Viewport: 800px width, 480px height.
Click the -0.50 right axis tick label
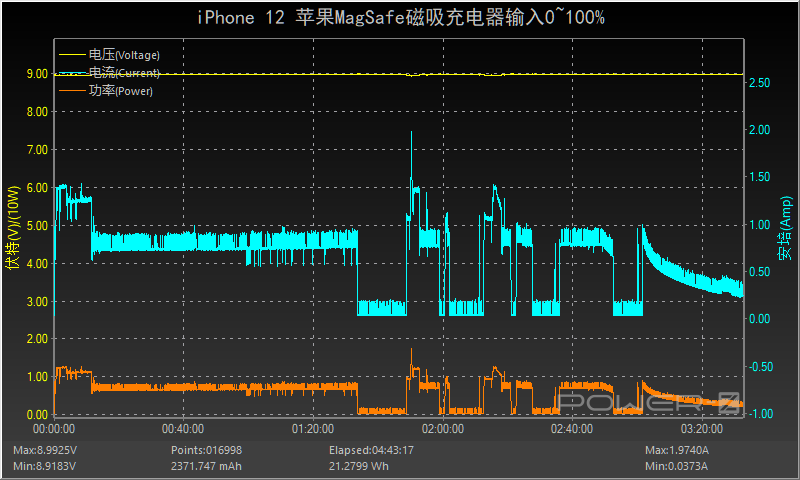tap(760, 366)
